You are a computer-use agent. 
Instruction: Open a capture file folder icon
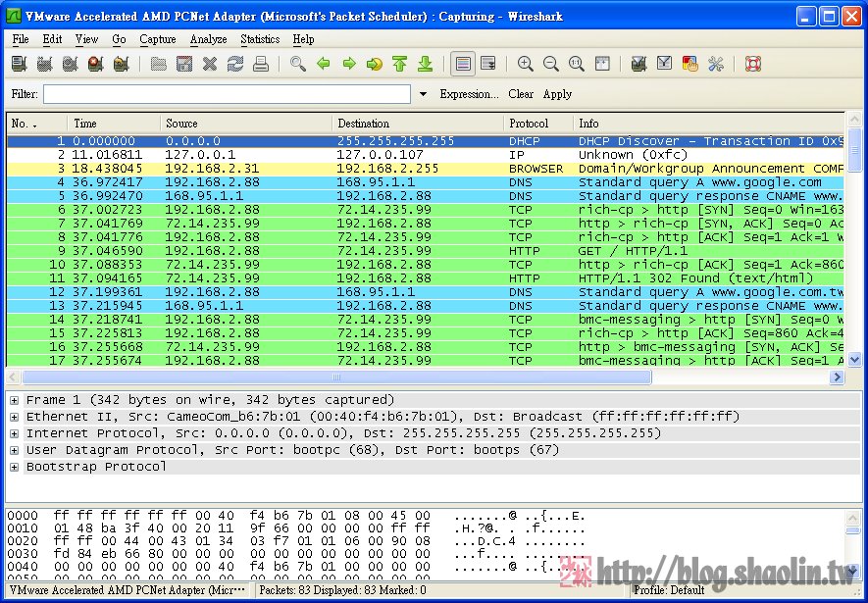point(159,64)
